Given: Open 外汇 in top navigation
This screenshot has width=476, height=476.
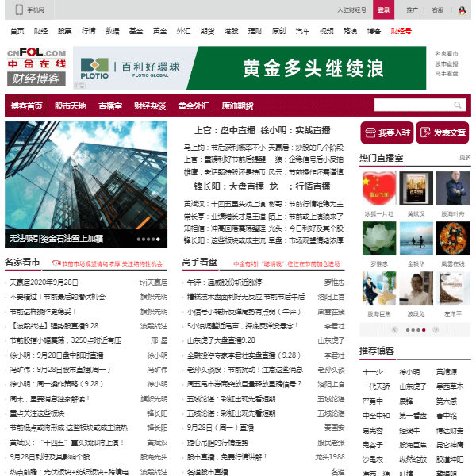Looking at the screenshot, I should (x=183, y=31).
